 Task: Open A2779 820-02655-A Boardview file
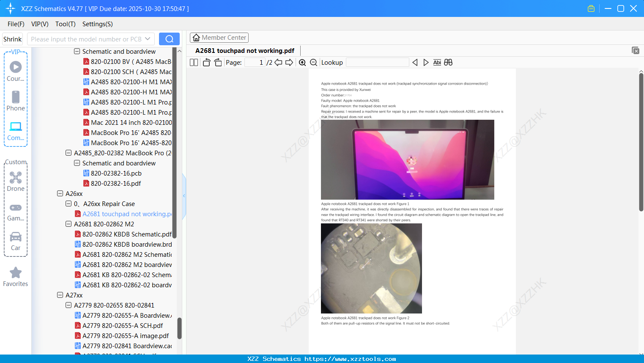point(123,315)
